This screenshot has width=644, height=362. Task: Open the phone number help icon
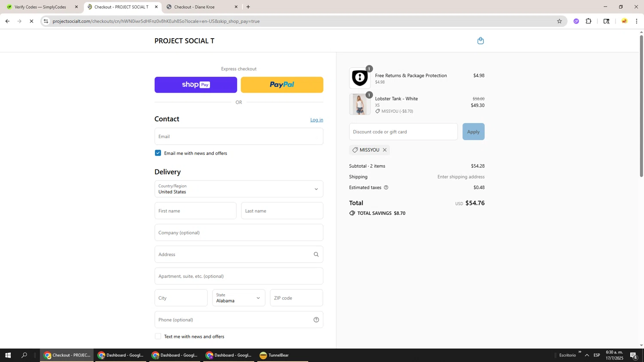[316, 320]
